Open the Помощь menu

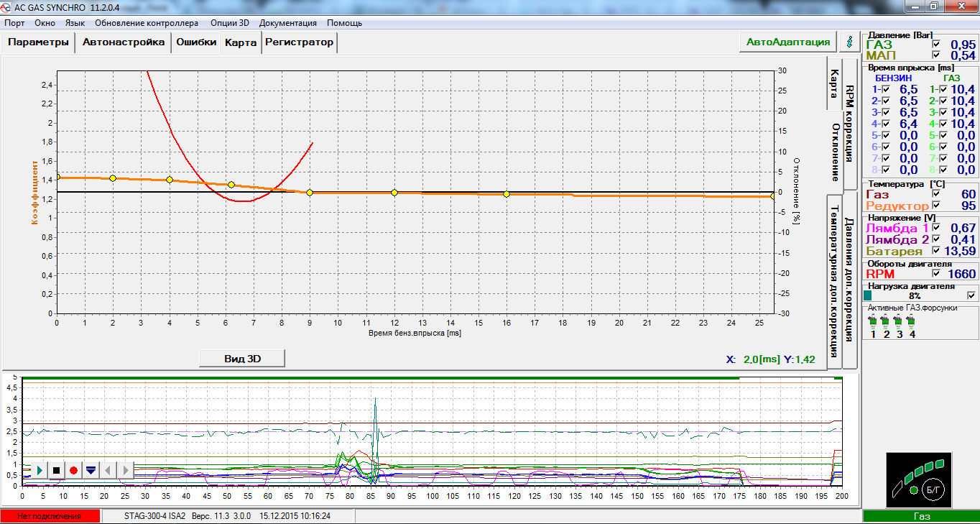pyautogui.click(x=344, y=23)
